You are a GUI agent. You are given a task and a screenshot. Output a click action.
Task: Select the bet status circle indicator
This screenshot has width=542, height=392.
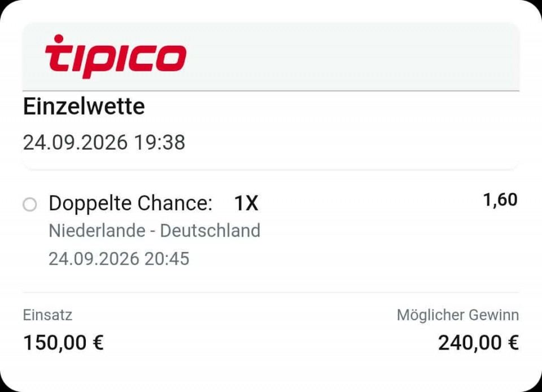tap(30, 204)
